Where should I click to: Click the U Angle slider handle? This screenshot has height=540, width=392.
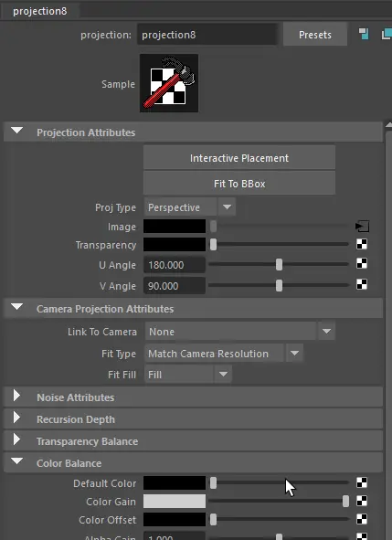click(279, 264)
